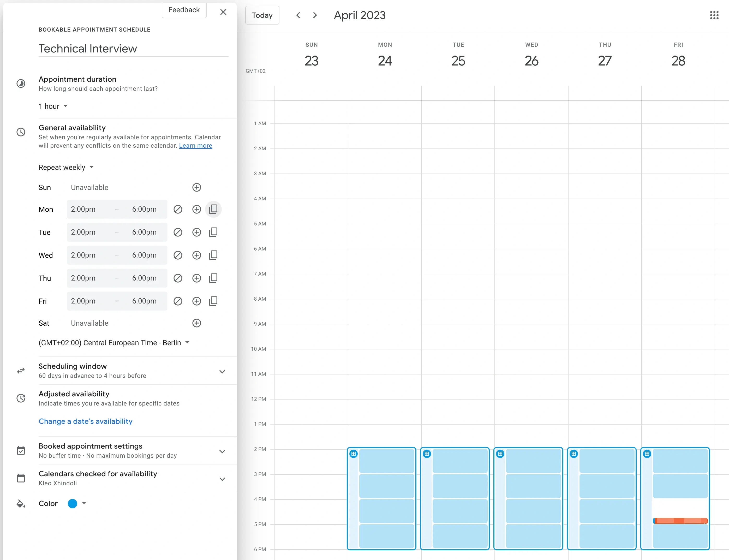Select the blue color swatch
Screen dimensions: 729x560
(72, 503)
